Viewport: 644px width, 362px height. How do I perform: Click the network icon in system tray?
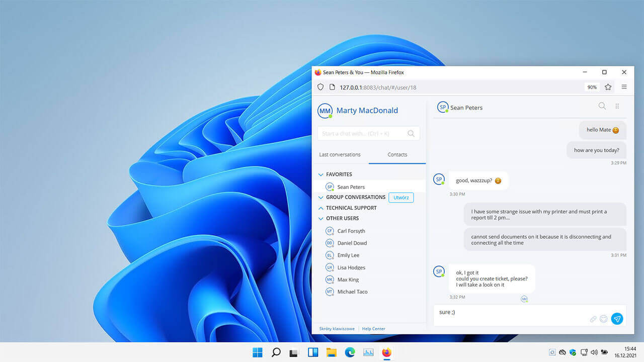click(584, 352)
